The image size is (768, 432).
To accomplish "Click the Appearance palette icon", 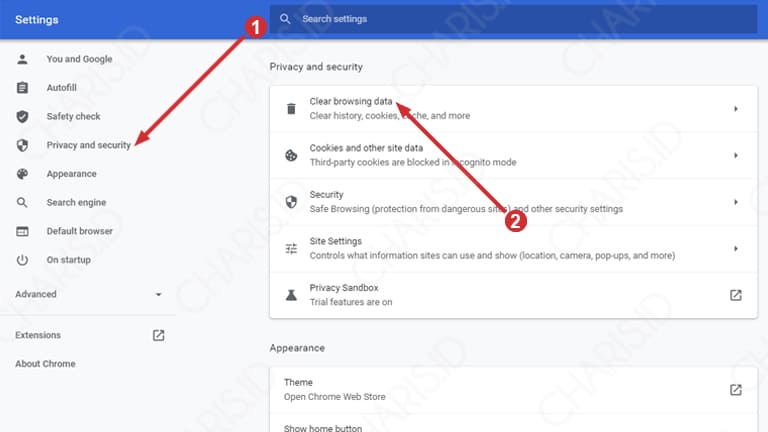I will (22, 174).
